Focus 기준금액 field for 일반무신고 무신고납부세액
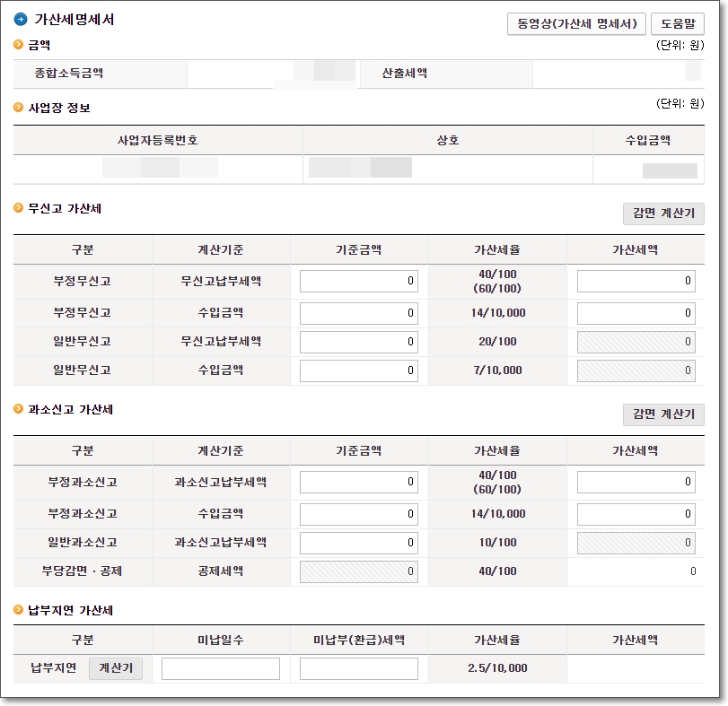This screenshot has width=728, height=706. tap(359, 342)
